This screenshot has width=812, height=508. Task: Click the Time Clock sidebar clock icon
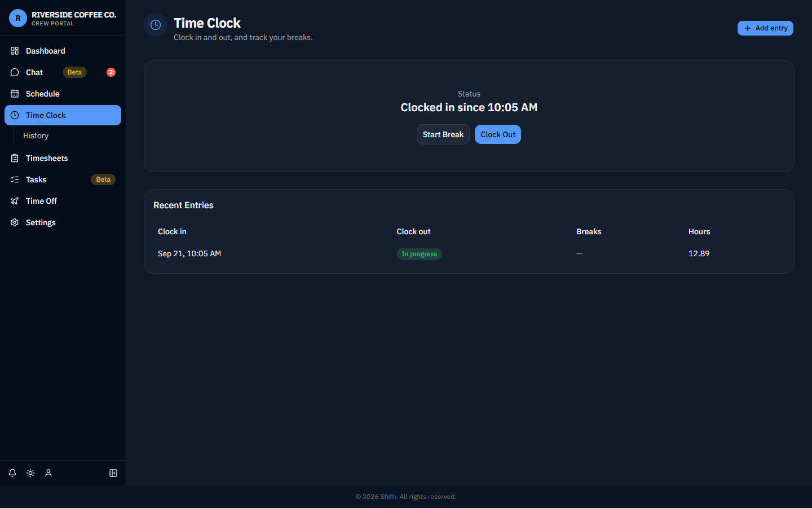15,115
